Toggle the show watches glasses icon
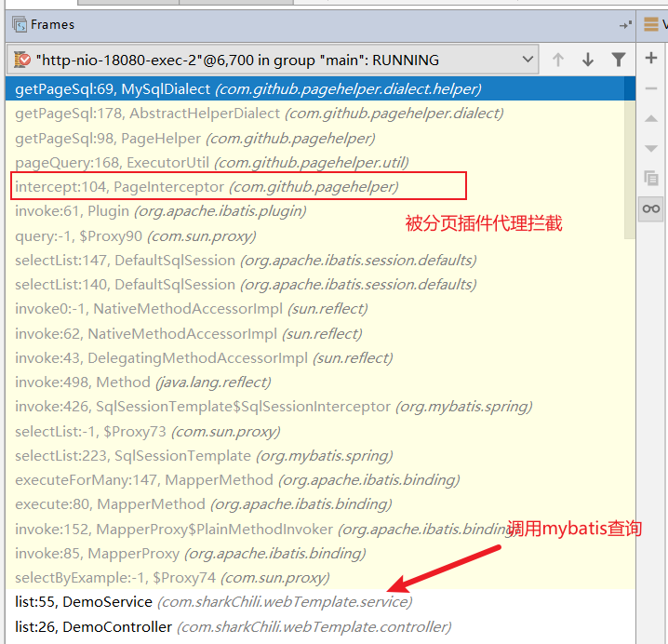 click(x=651, y=208)
